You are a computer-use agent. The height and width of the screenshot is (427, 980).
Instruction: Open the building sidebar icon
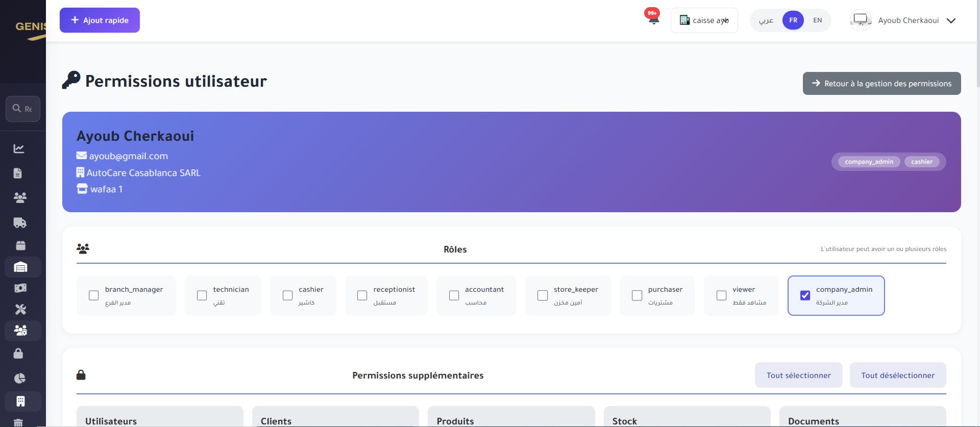click(20, 401)
